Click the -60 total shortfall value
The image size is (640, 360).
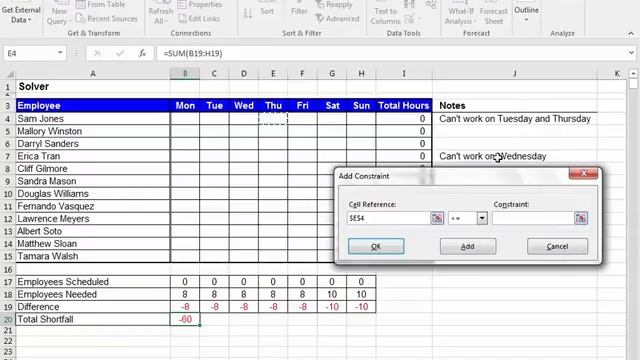point(185,320)
